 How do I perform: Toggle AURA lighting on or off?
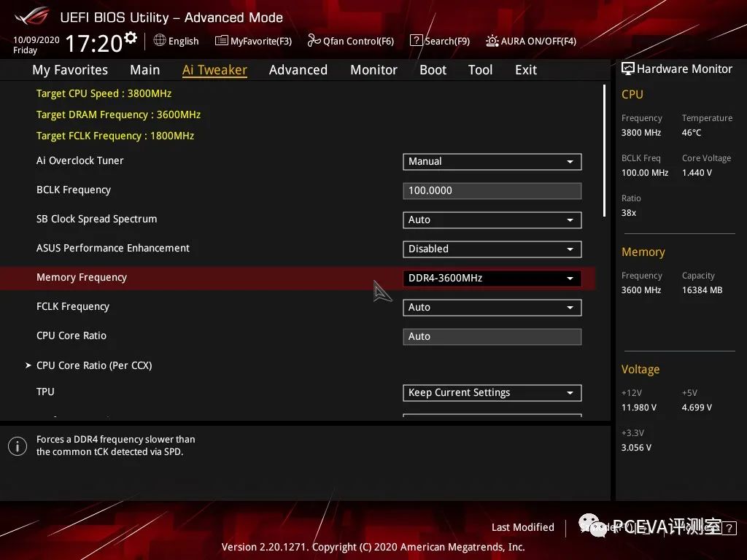(531, 41)
